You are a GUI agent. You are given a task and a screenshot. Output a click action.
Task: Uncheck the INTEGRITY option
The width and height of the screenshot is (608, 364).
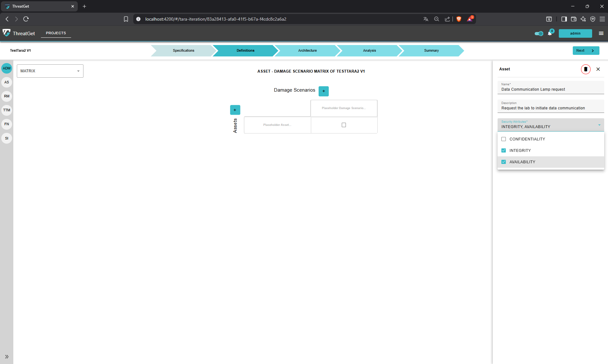point(504,151)
